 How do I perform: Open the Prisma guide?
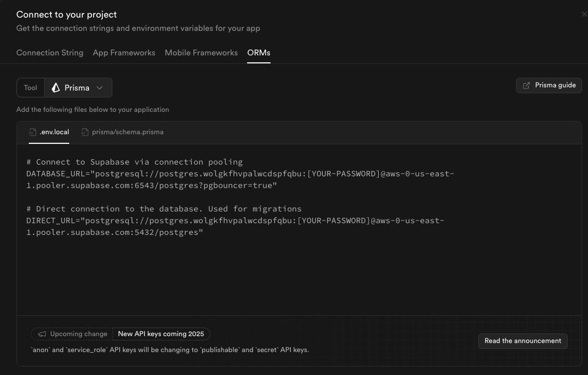pos(549,85)
